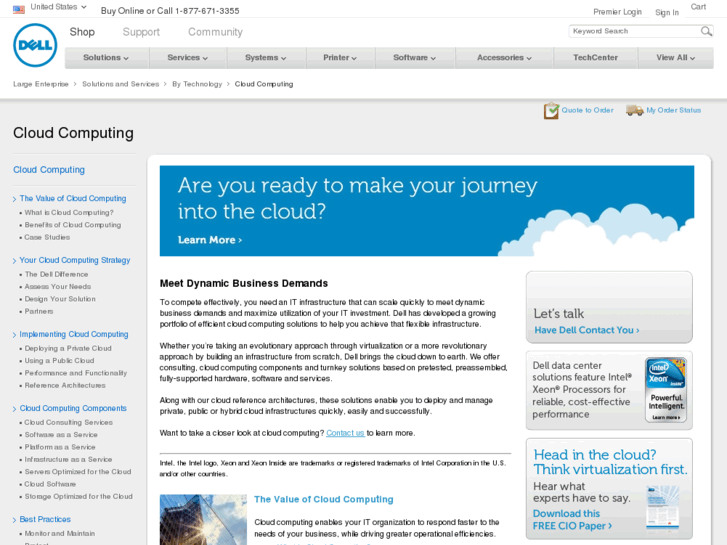Go to By Technology breadcrumb
727x545 pixels.
[197, 84]
